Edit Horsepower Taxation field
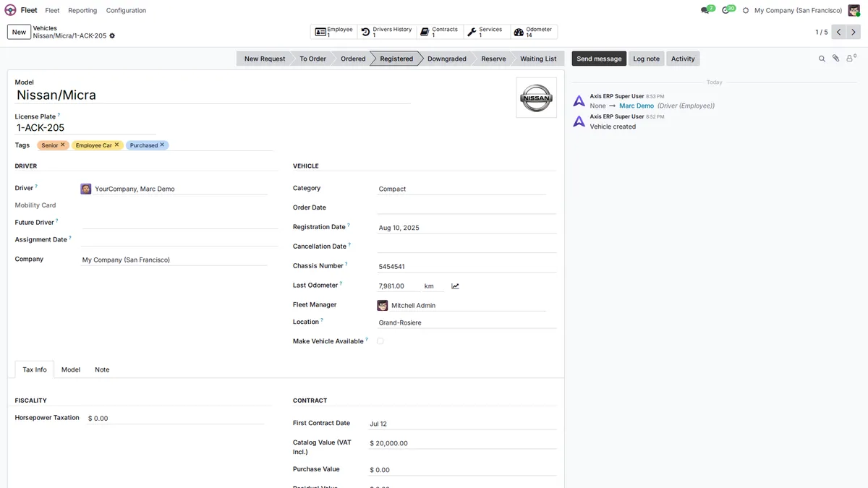The image size is (868, 488). click(176, 418)
